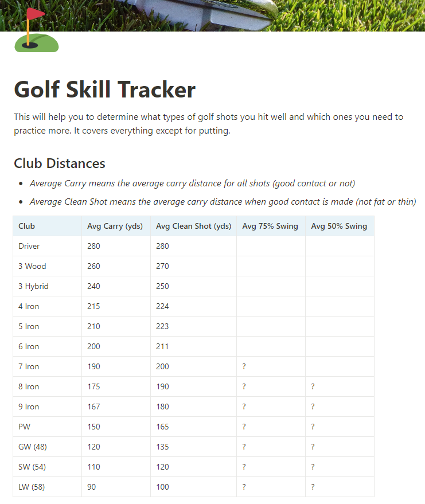The height and width of the screenshot is (504, 425).
Task: Select the Avg 50% Swing column header
Action: tap(340, 226)
